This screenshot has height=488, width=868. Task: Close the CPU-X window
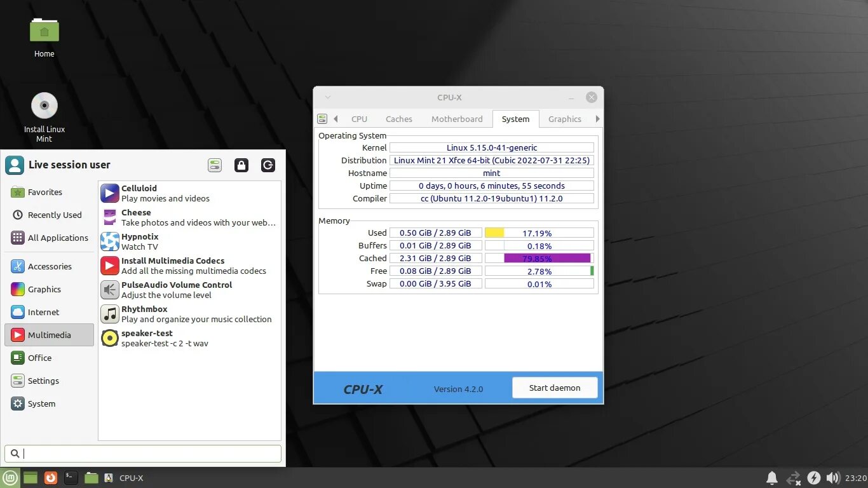[x=592, y=97]
